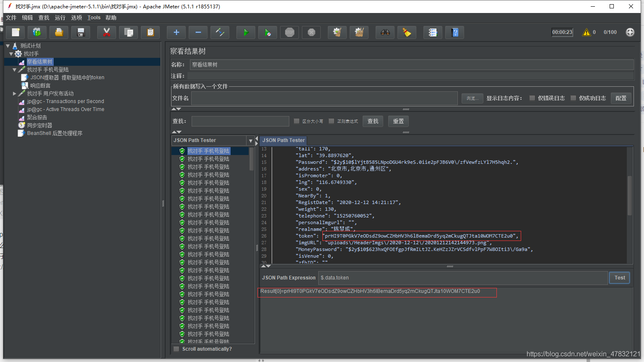Viewport: 644px width, 362px height.
Task: Clear all results with double broom icon
Action: 359,32
